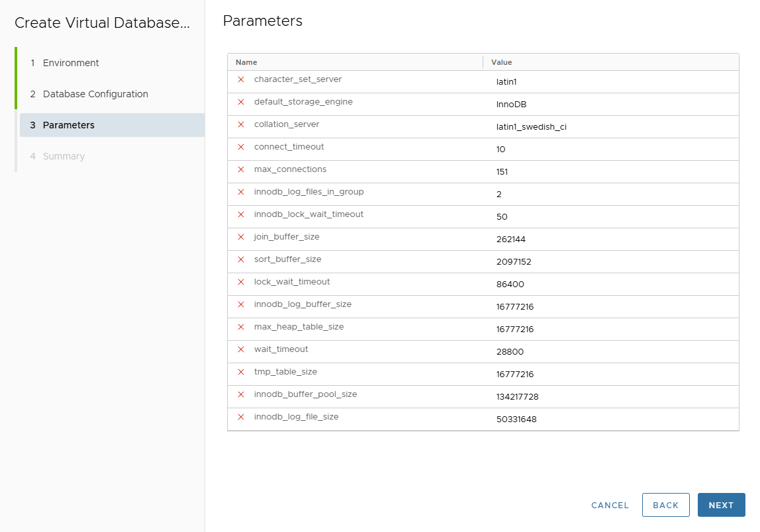Delete the innodb_log_files_in_group parameter
The width and height of the screenshot is (760, 532).
[x=241, y=192]
